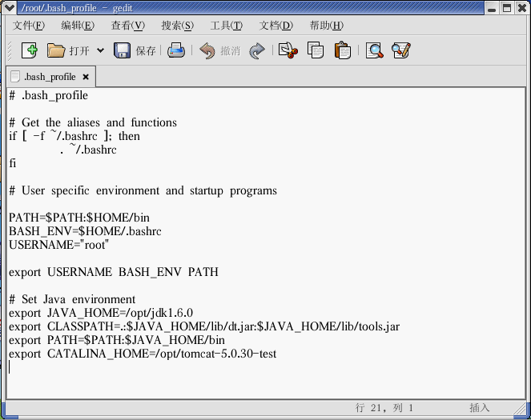531x420 pixels.
Task: Click the Save floppy disk icon
Action: point(122,50)
